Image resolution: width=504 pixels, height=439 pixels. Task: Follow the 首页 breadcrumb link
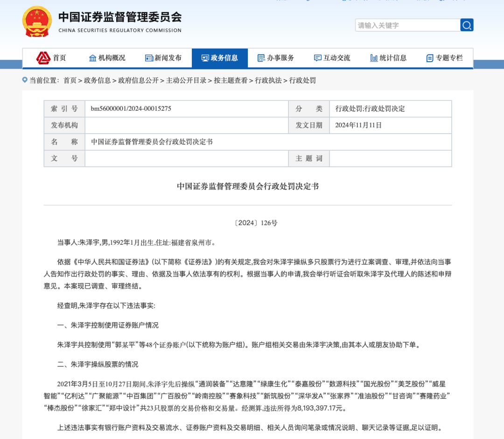70,80
